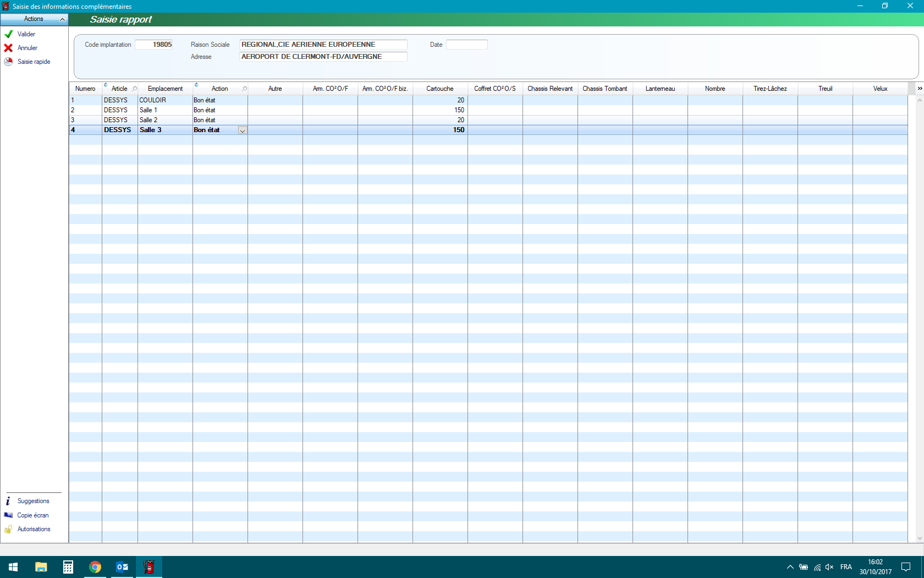
Task: Click the Raison Sociale input field
Action: point(323,45)
